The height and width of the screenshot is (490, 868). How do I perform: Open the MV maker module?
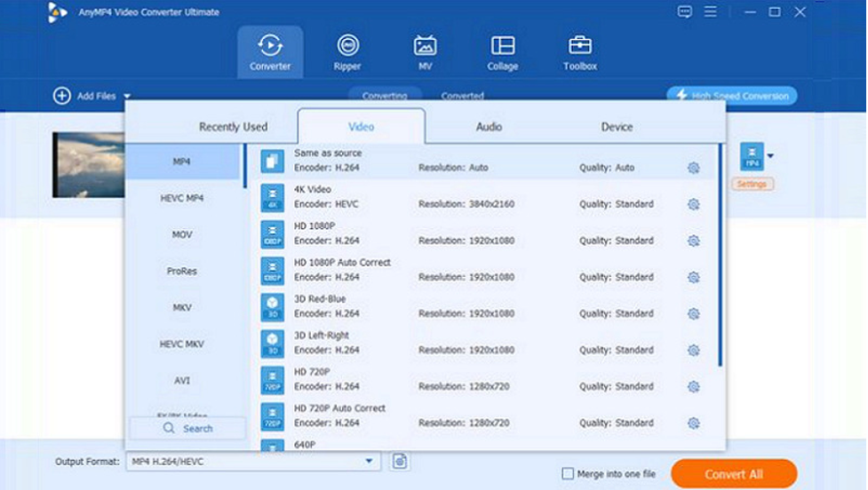point(425,51)
